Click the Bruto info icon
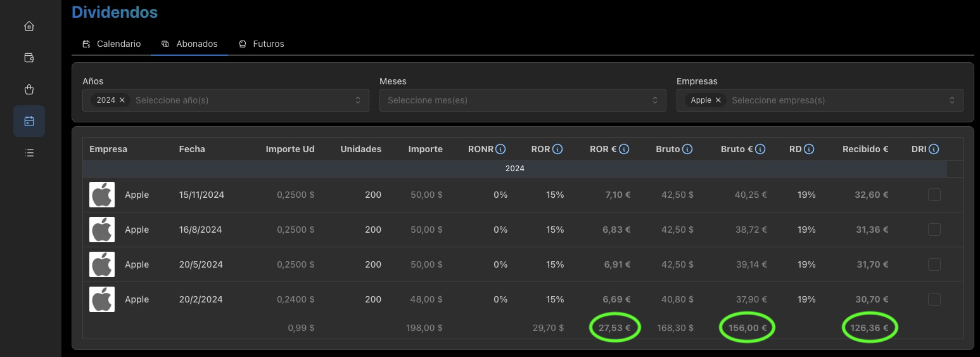980x357 pixels. coord(687,150)
